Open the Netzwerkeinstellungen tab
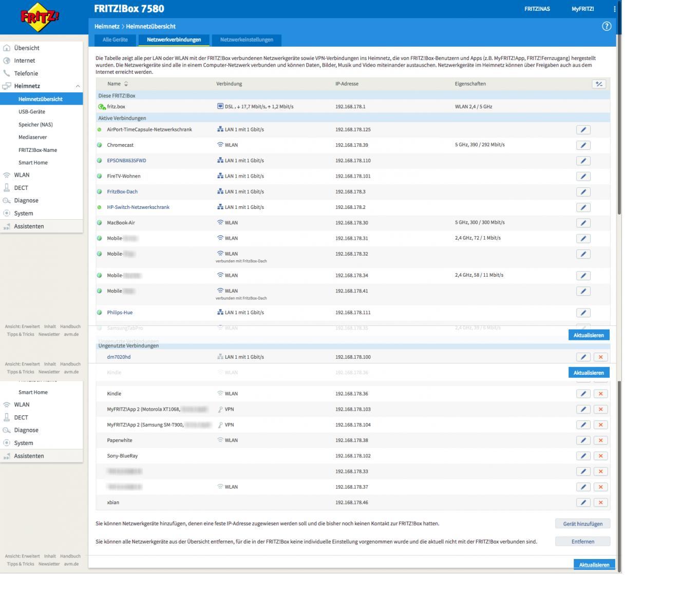699x616 pixels. coord(247,40)
